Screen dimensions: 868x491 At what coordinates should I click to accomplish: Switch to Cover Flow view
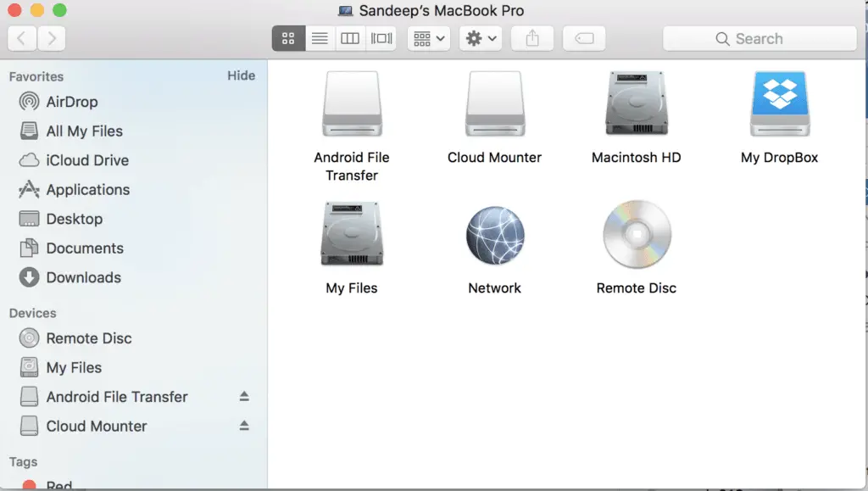pos(381,38)
